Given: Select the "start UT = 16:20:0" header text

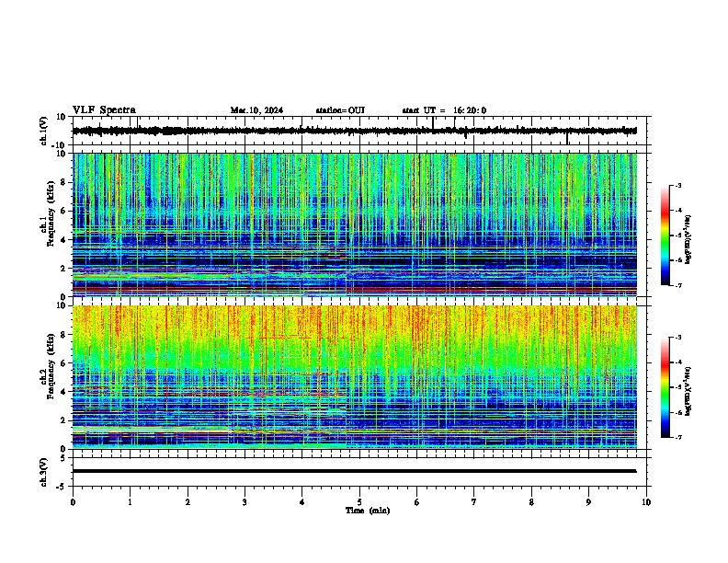Looking at the screenshot, I should coord(444,110).
